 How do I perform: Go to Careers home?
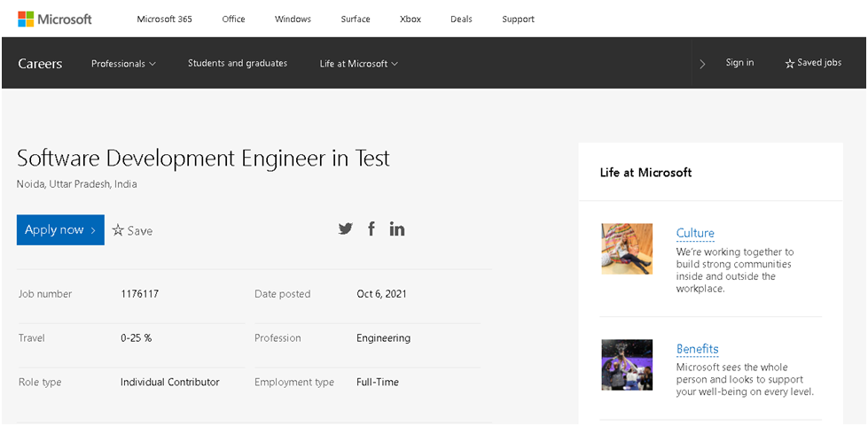click(x=40, y=64)
